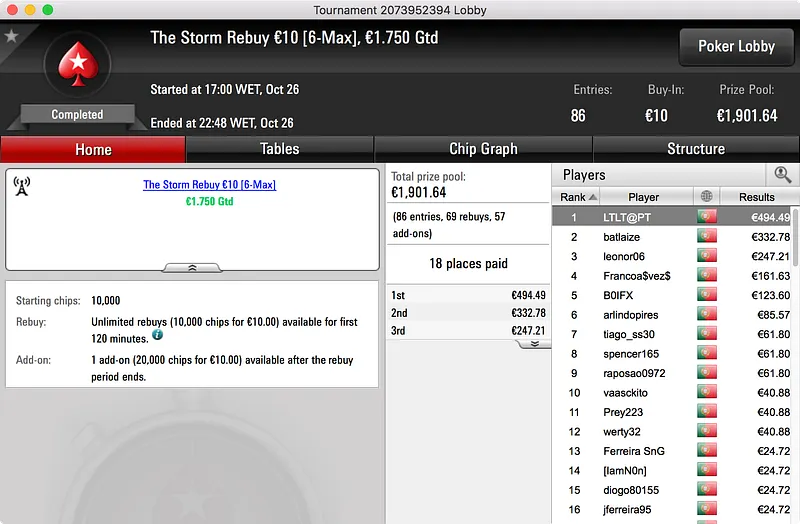This screenshot has width=800, height=524.
Task: Switch to the Tables tab
Action: 280,149
